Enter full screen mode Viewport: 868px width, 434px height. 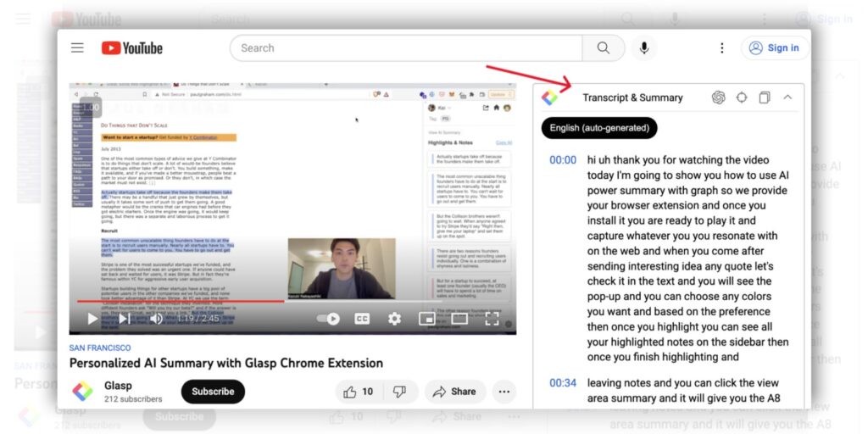[x=492, y=319]
